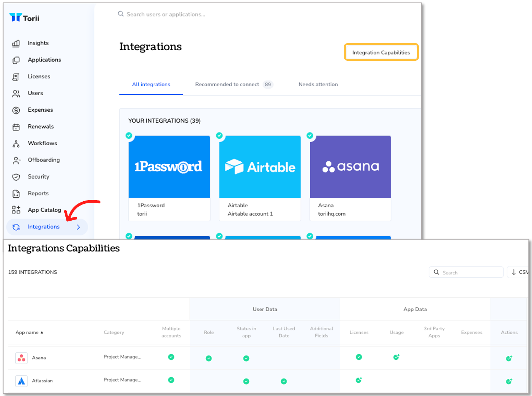The image size is (532, 396).
Task: Click the Expenses column header in the table
Action: pyautogui.click(x=472, y=332)
